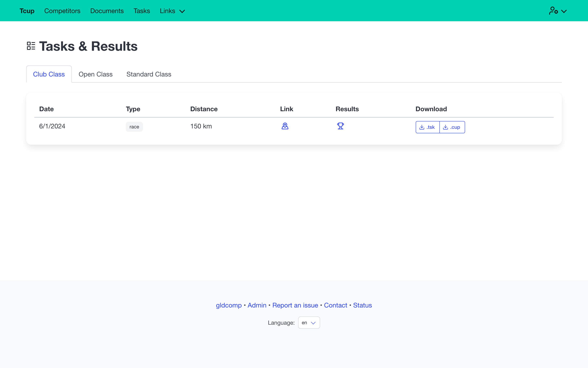This screenshot has width=588, height=368.
Task: Download the .cup task file
Action: tap(452, 127)
